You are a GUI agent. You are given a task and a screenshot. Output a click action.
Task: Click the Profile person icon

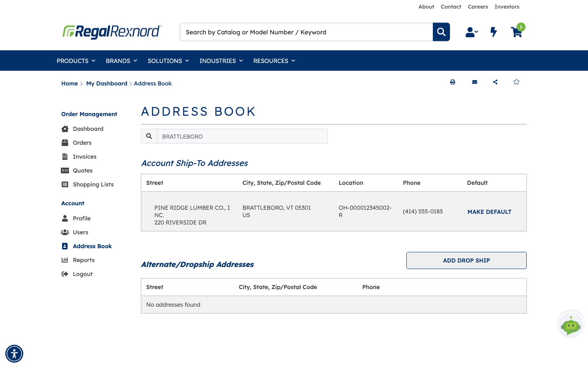pos(65,218)
